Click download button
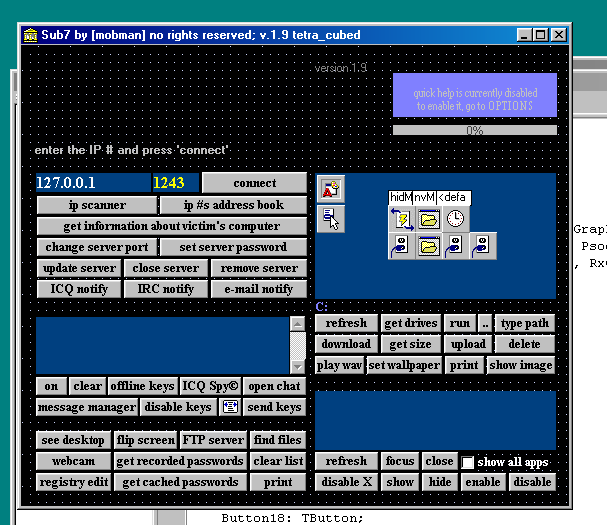The width and height of the screenshot is (607, 525). pos(346,344)
